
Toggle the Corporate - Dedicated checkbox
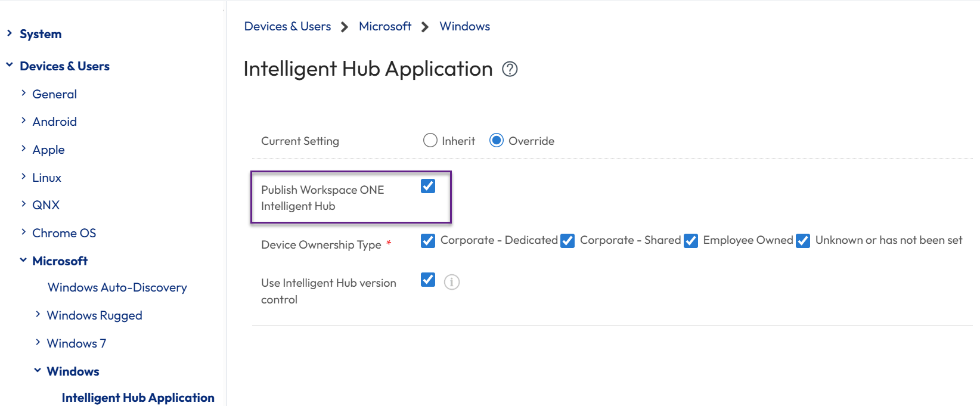tap(428, 240)
